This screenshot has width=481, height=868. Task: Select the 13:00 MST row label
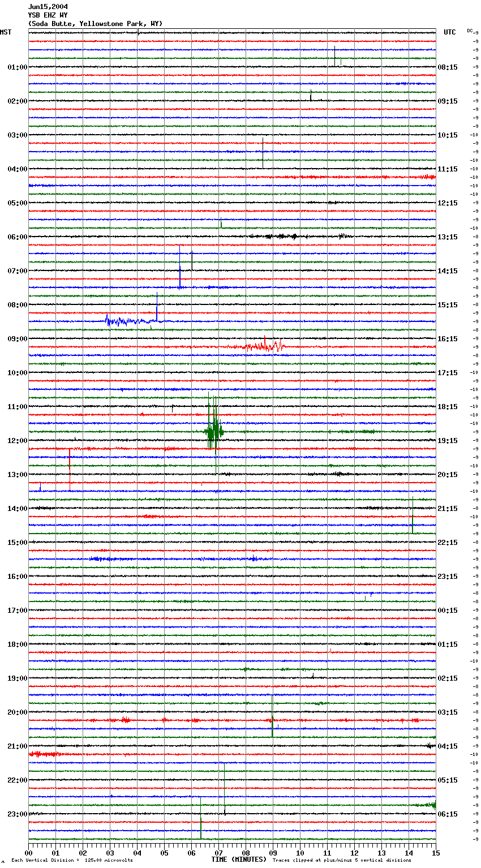(18, 475)
